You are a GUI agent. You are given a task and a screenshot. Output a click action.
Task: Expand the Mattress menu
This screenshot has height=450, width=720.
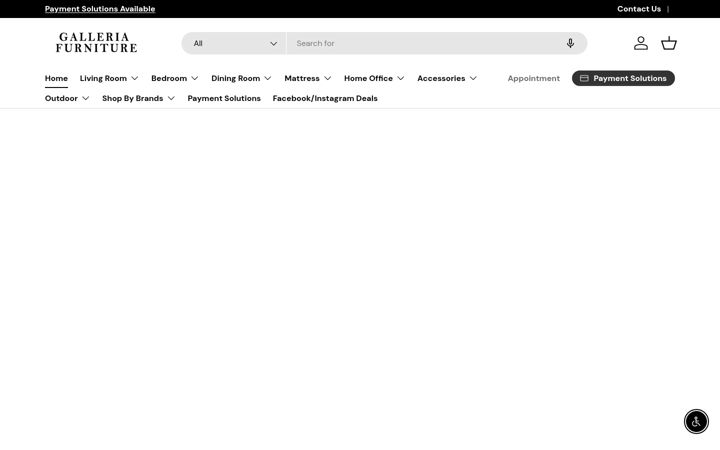(x=308, y=79)
